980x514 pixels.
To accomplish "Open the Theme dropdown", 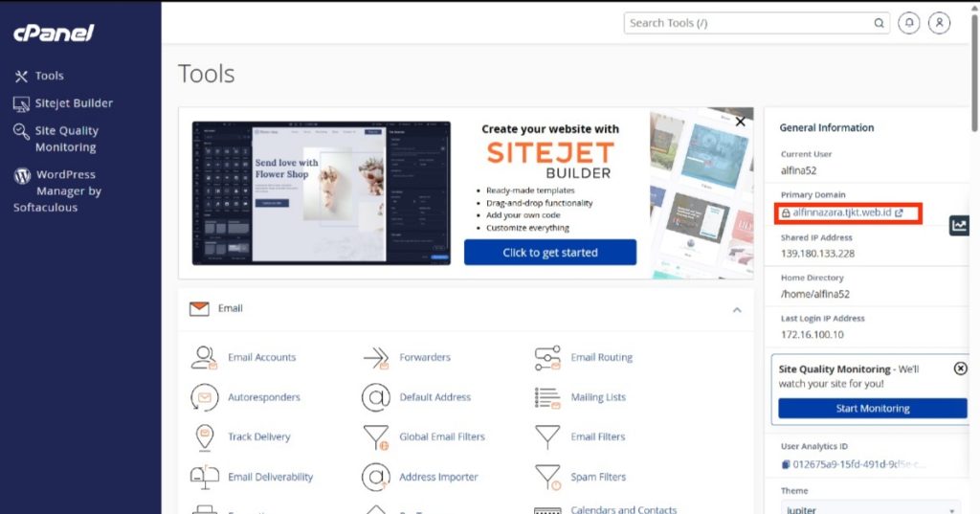I will pyautogui.click(x=869, y=509).
